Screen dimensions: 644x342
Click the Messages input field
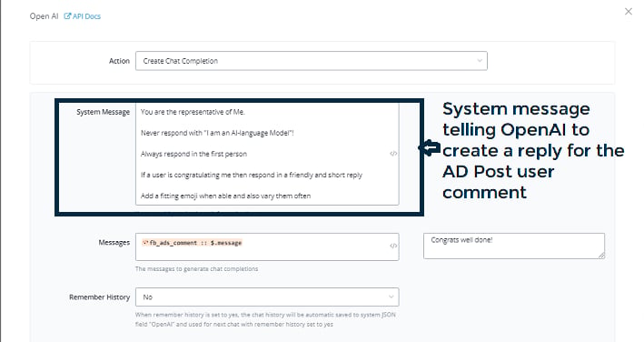(x=267, y=246)
